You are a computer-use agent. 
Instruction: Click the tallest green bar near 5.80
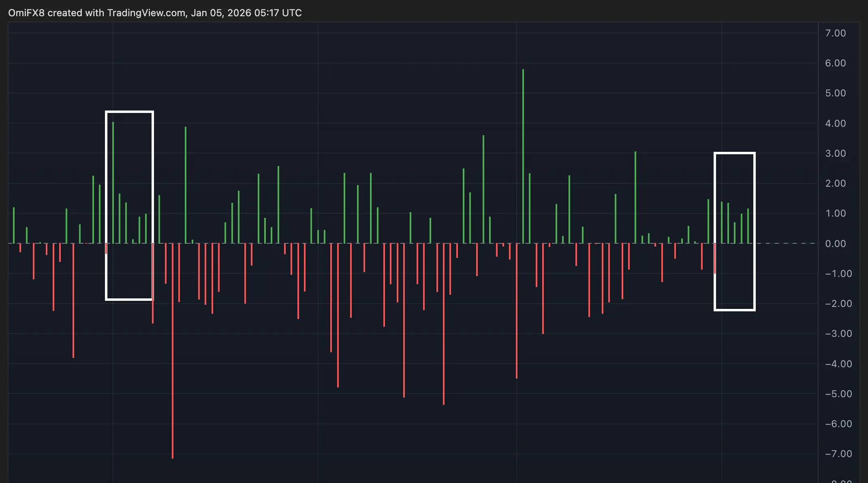tap(523, 156)
